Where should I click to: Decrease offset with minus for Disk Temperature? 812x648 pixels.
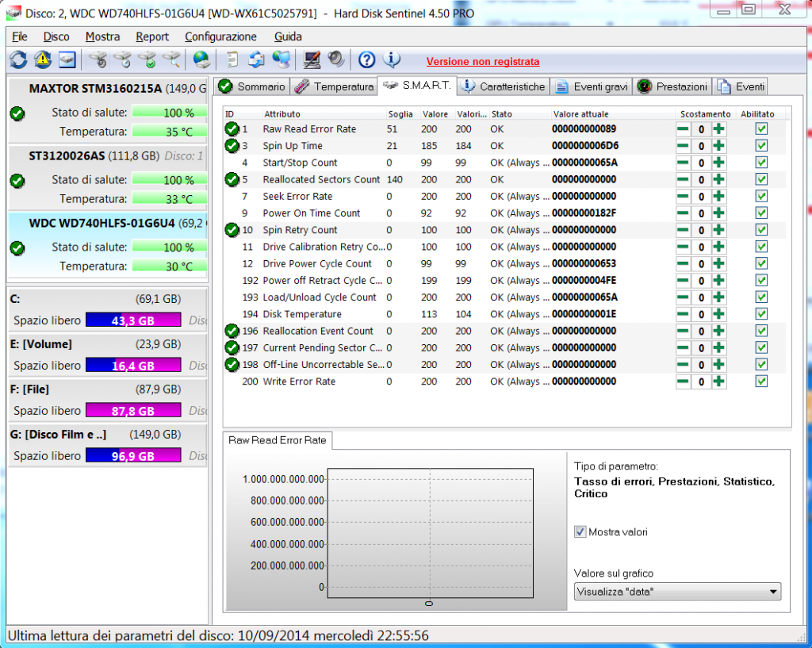[683, 314]
